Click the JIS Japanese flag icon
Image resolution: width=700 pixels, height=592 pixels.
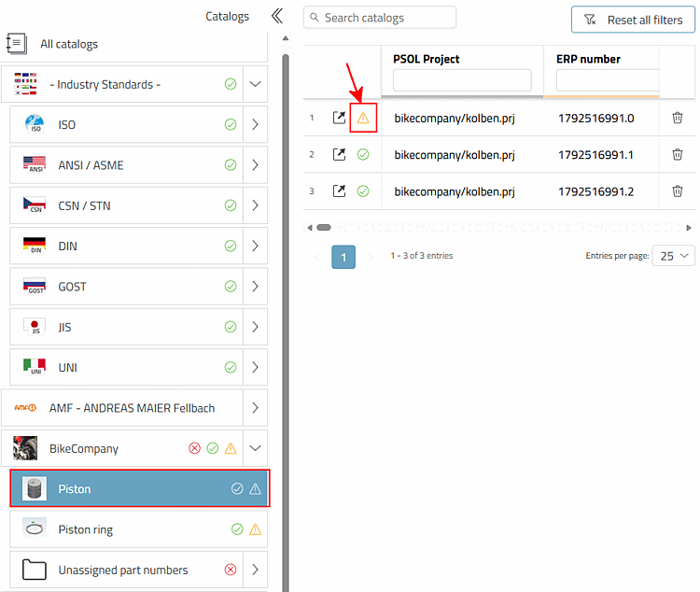[35, 327]
